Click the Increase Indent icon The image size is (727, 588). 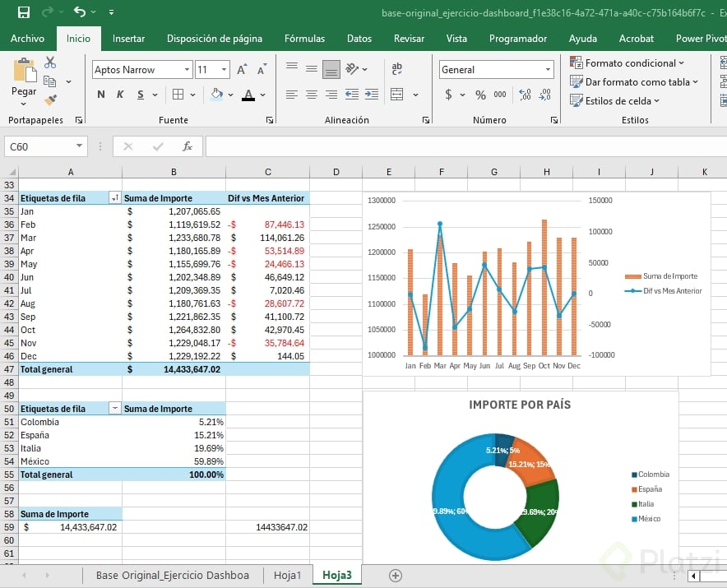tap(371, 95)
